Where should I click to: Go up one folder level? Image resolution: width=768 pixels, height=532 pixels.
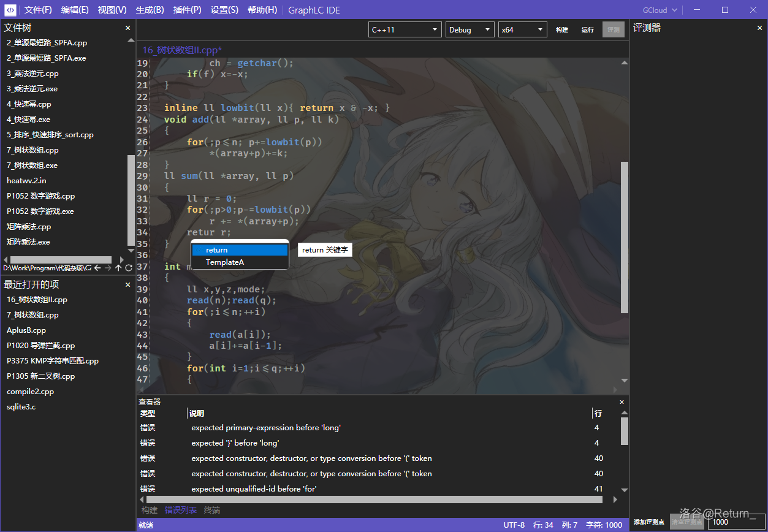point(118,268)
